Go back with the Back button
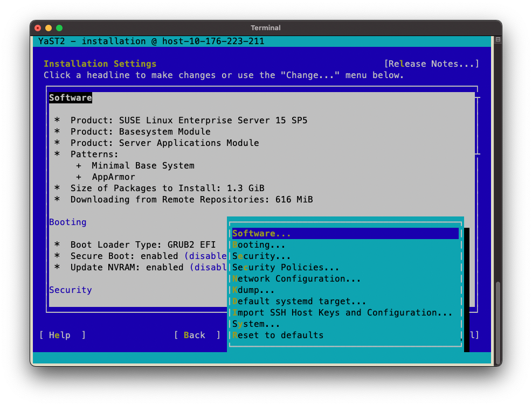 (197, 335)
